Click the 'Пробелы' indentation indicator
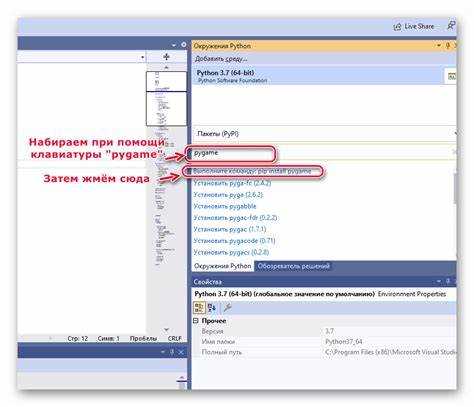The width and height of the screenshot is (474, 407). point(143,339)
